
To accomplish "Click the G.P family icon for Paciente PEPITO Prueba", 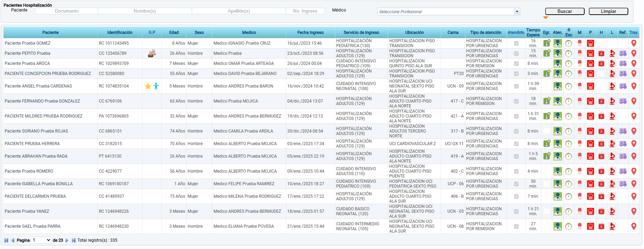I will (152, 53).
